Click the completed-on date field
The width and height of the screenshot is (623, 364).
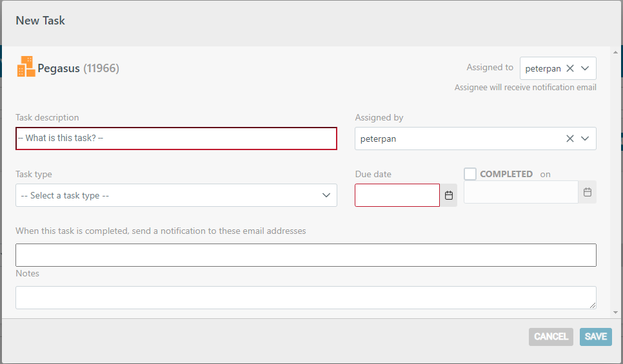[521, 192]
